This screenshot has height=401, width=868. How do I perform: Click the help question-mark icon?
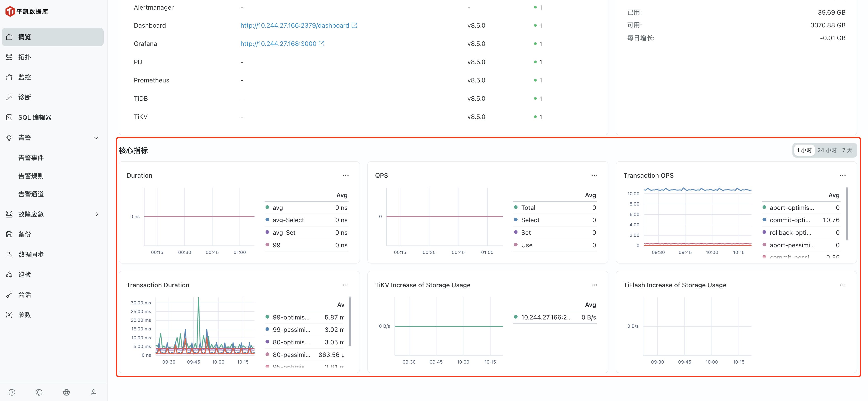point(12,392)
